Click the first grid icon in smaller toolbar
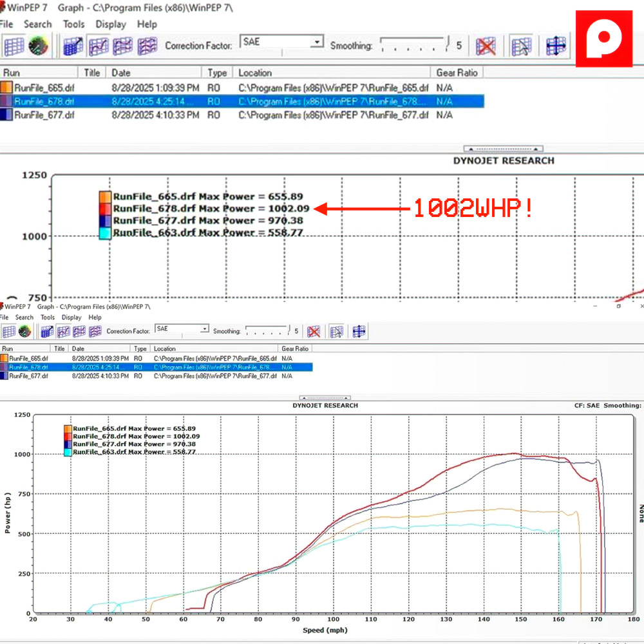 coord(8,332)
